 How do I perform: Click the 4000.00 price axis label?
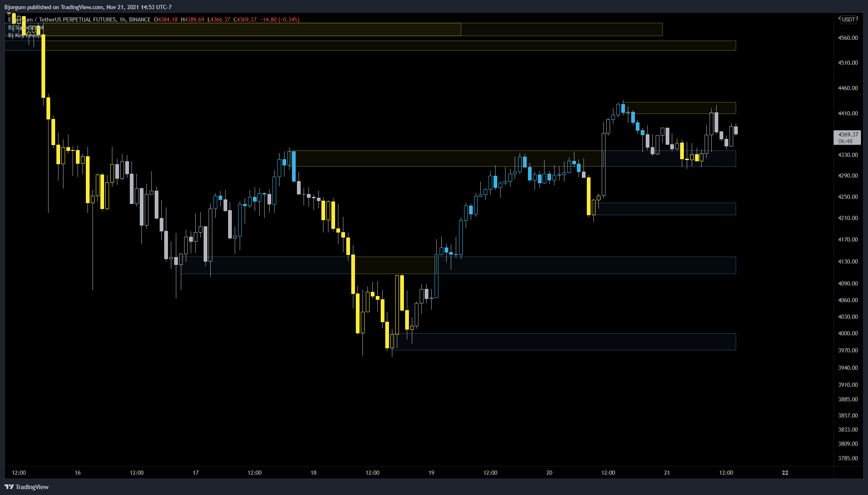pyautogui.click(x=848, y=333)
